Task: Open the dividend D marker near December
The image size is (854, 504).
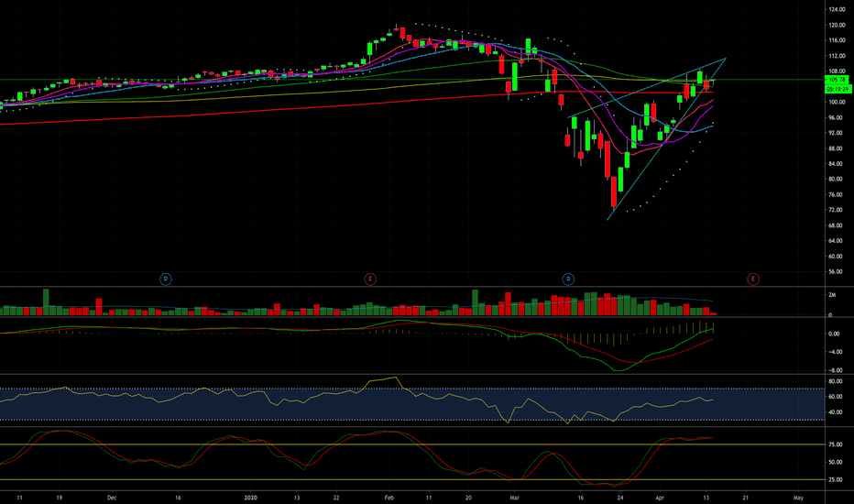Action: coord(166,279)
